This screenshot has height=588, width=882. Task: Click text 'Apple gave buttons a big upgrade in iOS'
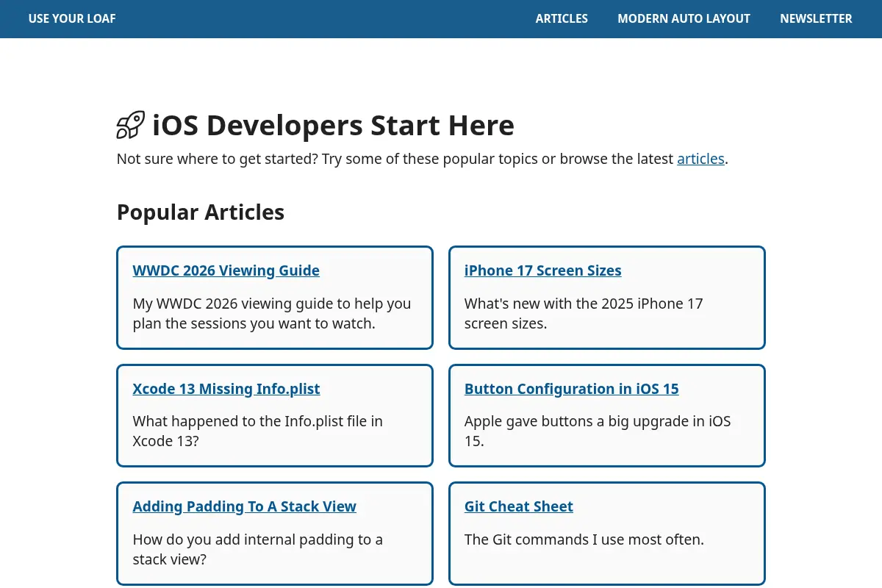point(598,421)
